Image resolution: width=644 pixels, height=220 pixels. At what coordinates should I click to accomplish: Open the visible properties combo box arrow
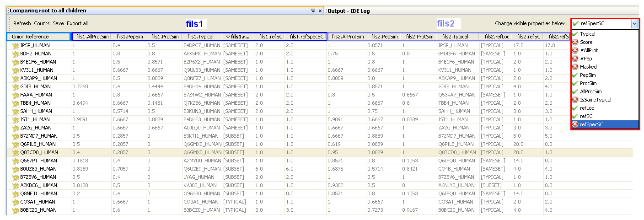point(634,24)
